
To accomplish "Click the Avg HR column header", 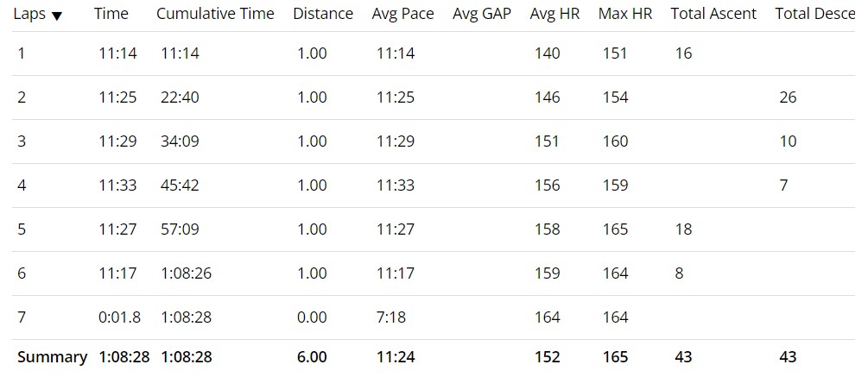I will click(x=554, y=14).
